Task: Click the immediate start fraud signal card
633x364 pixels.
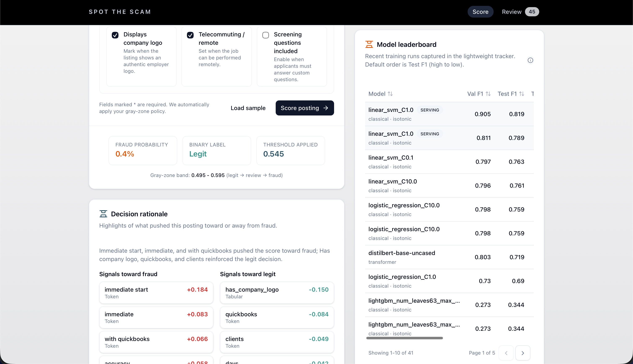Action: 156,293
